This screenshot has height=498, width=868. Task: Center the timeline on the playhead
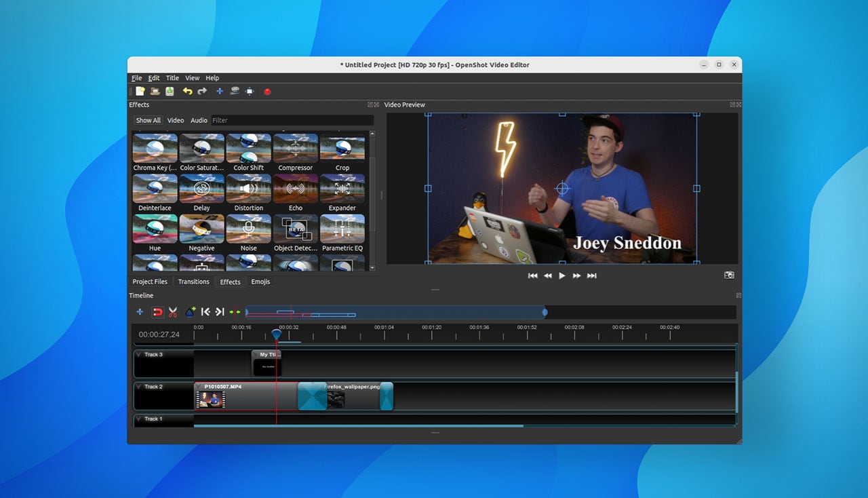point(235,312)
